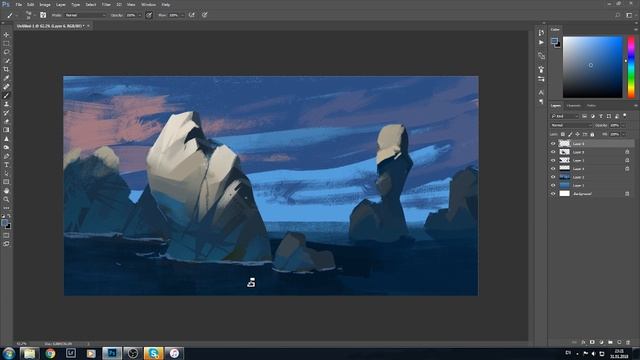Click brush Opacity value field
This screenshot has height=360, width=640.
(131, 15)
